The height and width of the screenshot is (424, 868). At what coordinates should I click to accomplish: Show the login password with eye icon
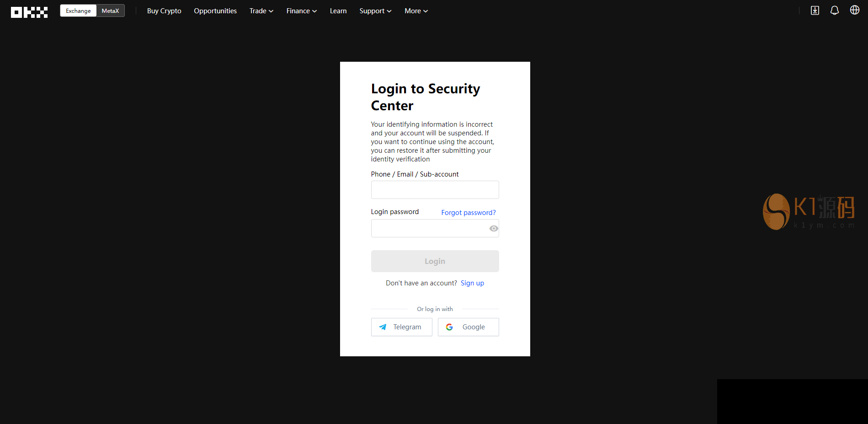494,228
